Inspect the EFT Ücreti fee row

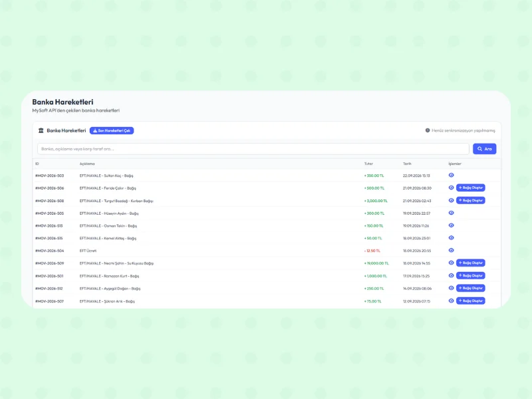(451, 251)
